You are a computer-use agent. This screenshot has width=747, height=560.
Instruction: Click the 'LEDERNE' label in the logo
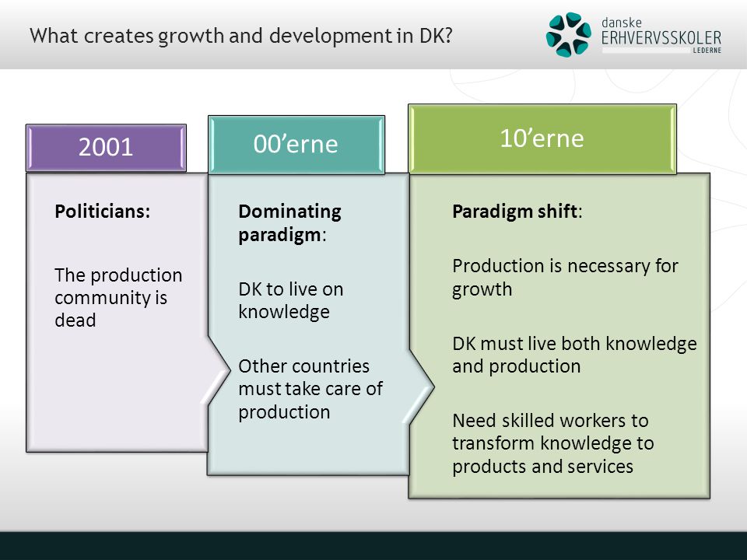coord(707,51)
